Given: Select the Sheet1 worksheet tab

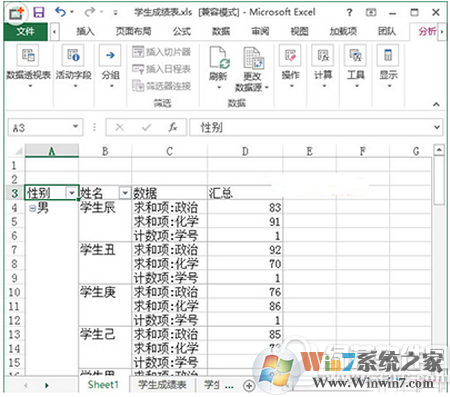Looking at the screenshot, I should [103, 385].
